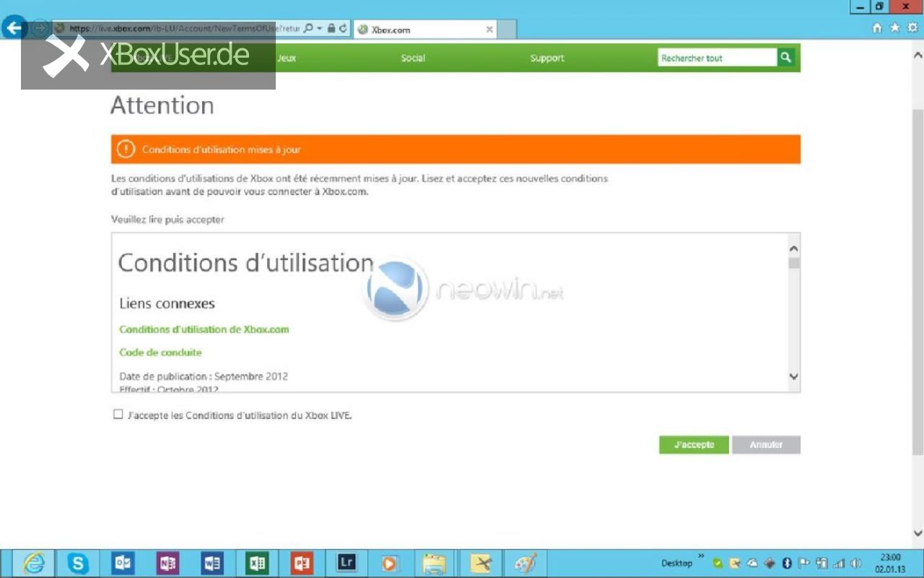Click the security lock icon in address bar
This screenshot has width=924, height=578.
[331, 29]
